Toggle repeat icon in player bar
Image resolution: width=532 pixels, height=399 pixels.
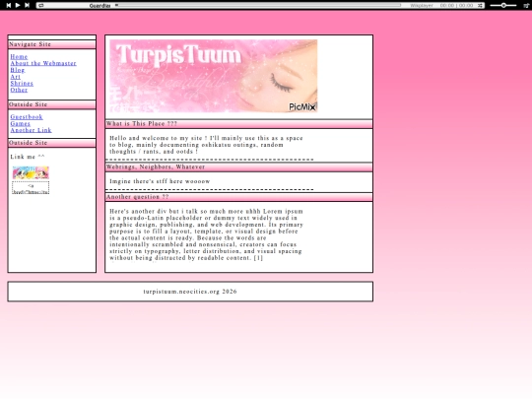pos(40,5)
